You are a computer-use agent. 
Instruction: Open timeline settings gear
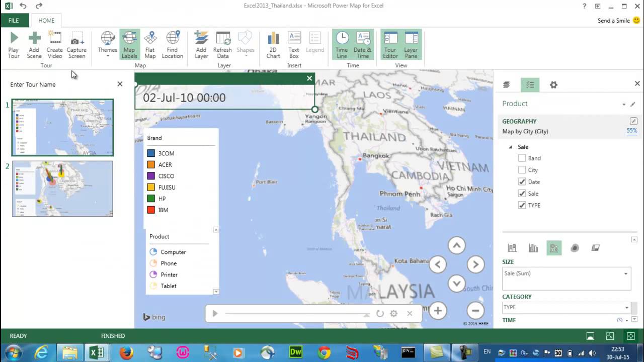click(394, 313)
